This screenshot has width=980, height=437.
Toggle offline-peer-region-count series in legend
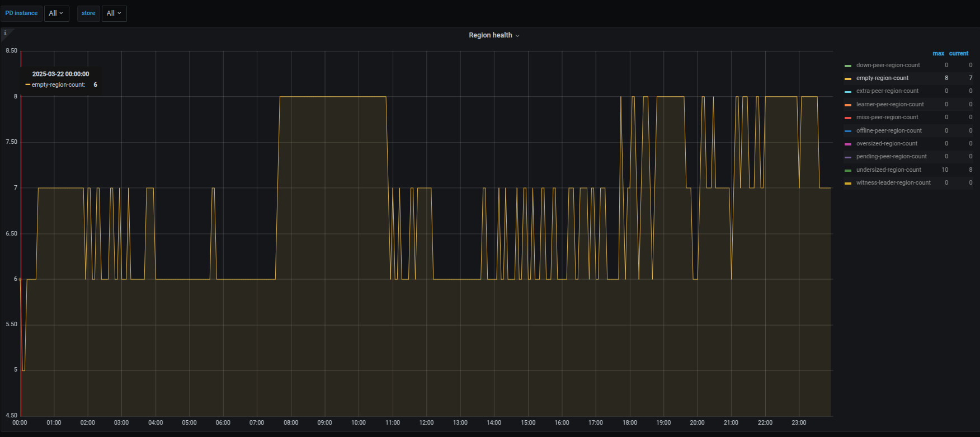click(x=889, y=131)
